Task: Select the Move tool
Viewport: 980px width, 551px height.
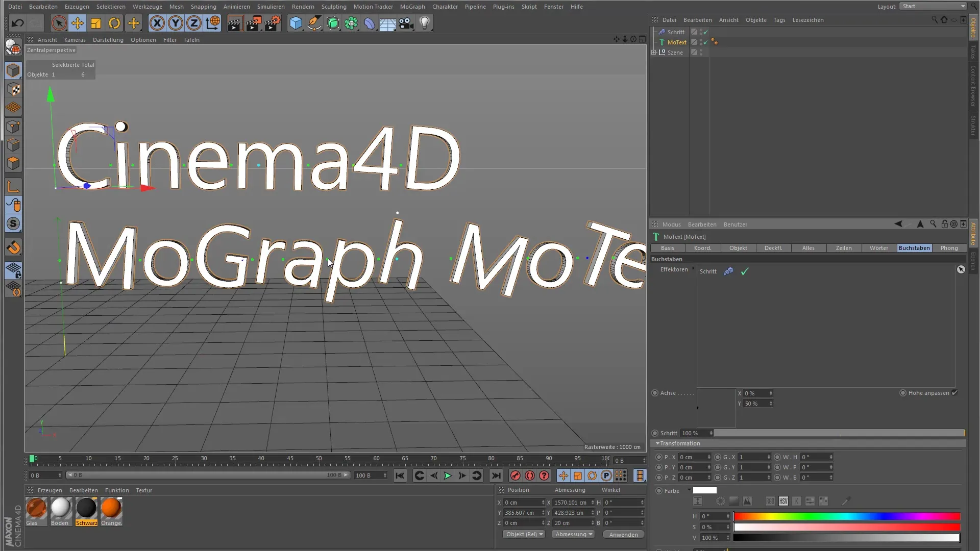Action: pos(78,23)
